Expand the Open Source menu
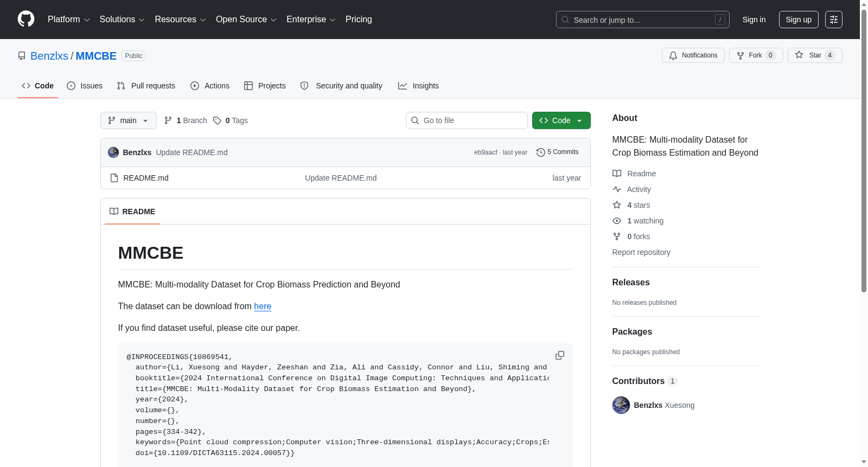Screen dimensions: 868x467 point(246,20)
